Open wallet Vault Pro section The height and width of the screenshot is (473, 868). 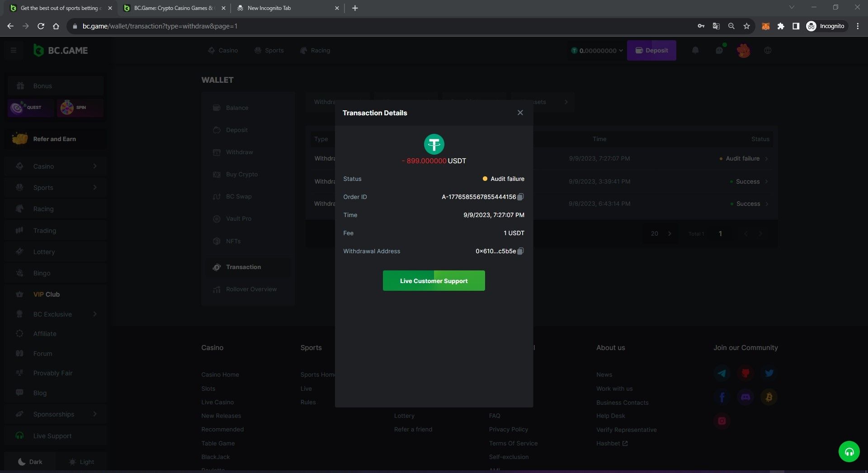tap(248, 218)
